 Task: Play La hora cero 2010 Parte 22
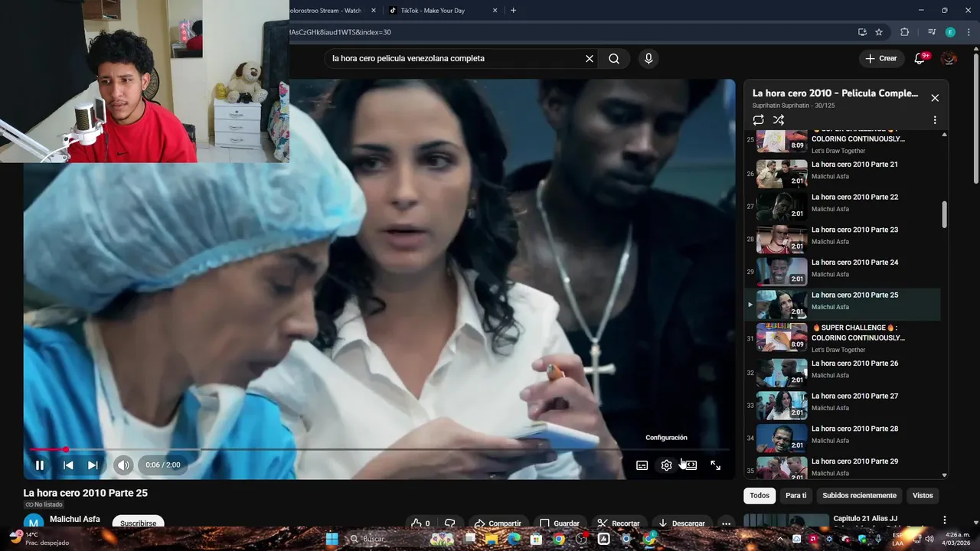click(x=842, y=207)
